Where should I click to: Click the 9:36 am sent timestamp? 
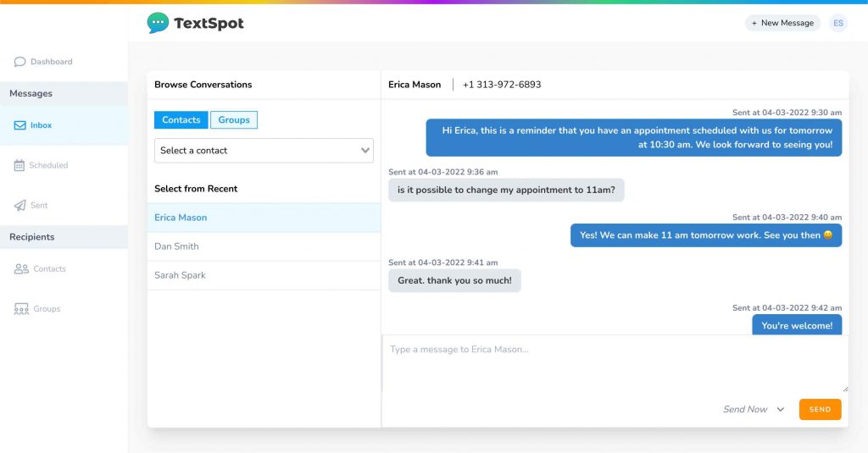point(442,172)
